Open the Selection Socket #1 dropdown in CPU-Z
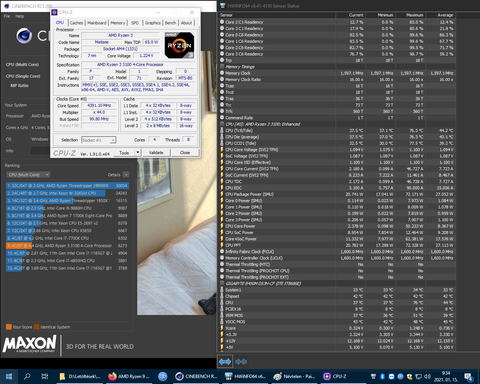Image resolution: width=480 pixels, height=384 pixels. point(99,140)
